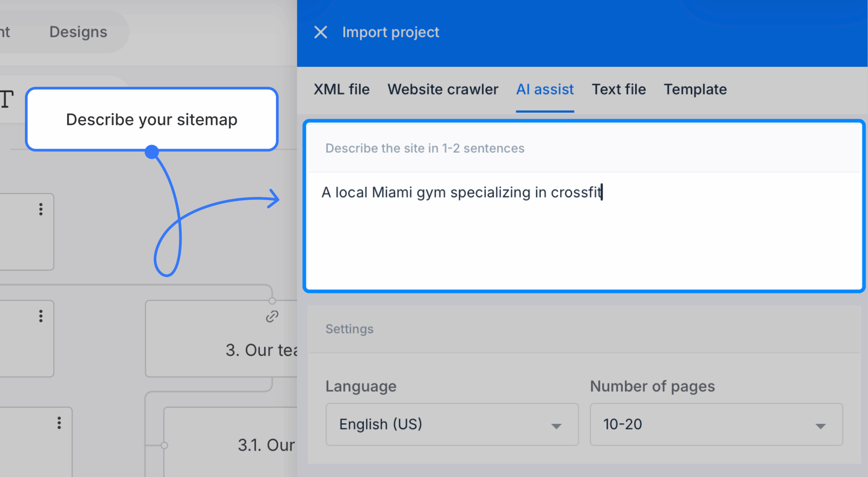Open three-dot menu on the bottom left card
This screenshot has height=477, width=868.
59,423
